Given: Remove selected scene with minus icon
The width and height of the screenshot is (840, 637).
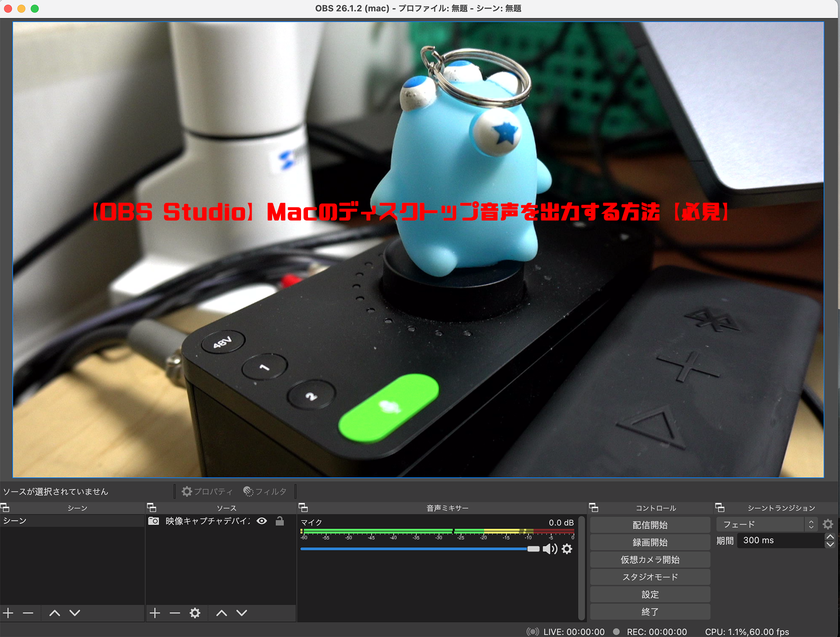Looking at the screenshot, I should click(x=28, y=613).
